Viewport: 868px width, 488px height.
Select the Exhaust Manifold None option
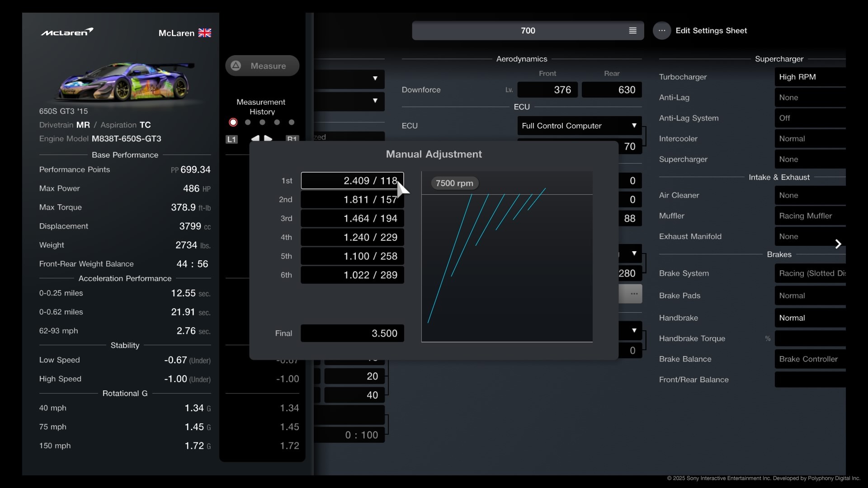[810, 237]
